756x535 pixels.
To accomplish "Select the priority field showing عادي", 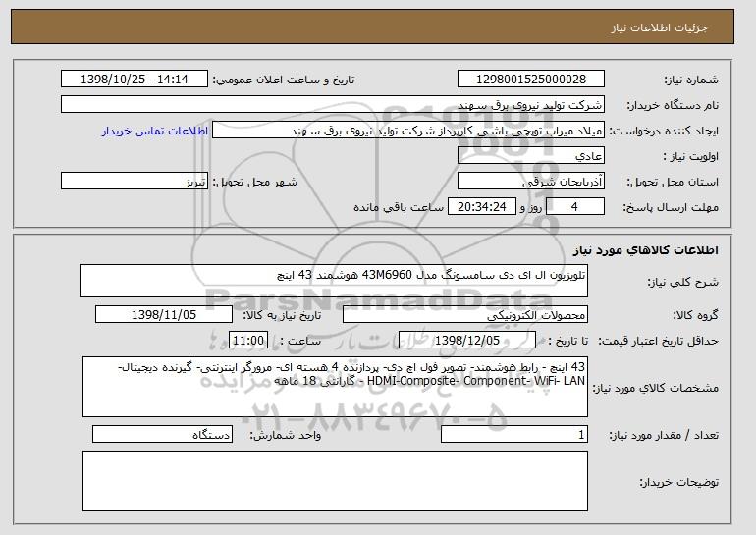I will 531,156.
